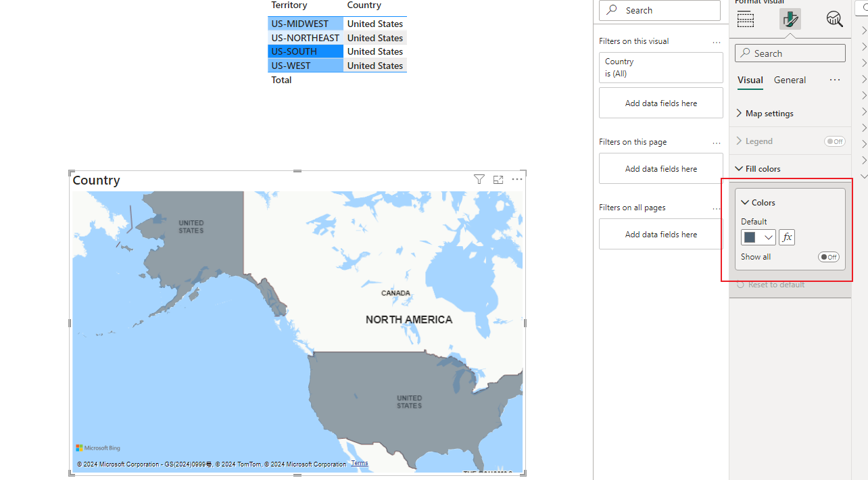Click the Reset to default button
This screenshot has height=480, width=868.
(x=770, y=285)
